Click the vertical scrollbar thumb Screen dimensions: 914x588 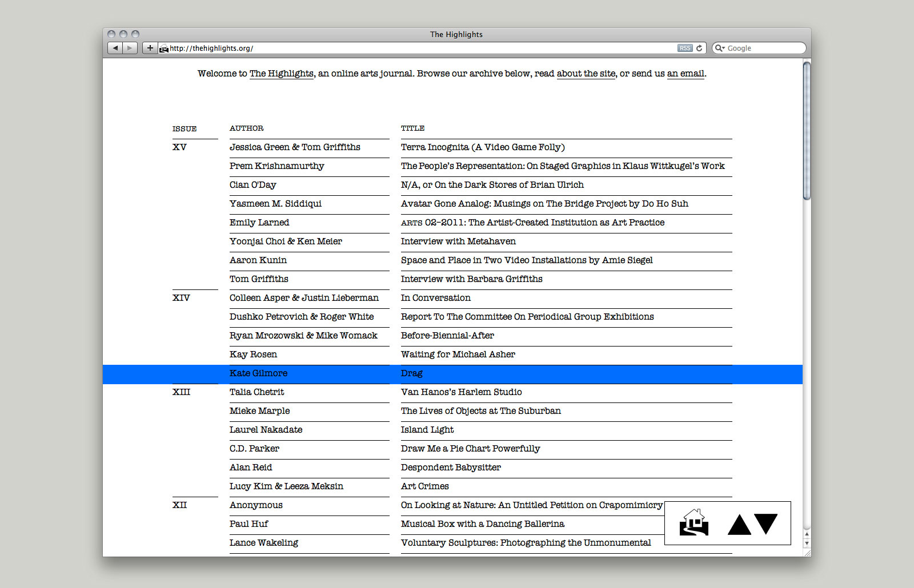[807, 131]
